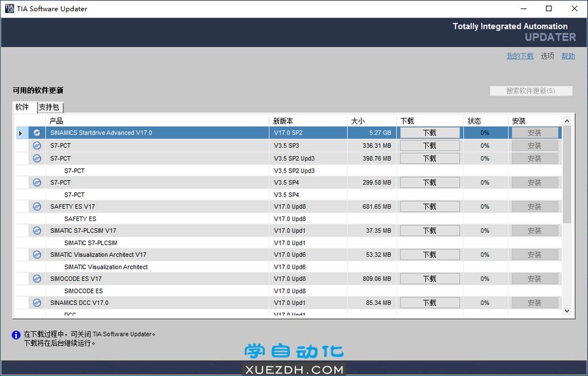The width and height of the screenshot is (588, 376).
Task: Click 安装 button for Startdrive Advanced row
Action: (x=534, y=133)
